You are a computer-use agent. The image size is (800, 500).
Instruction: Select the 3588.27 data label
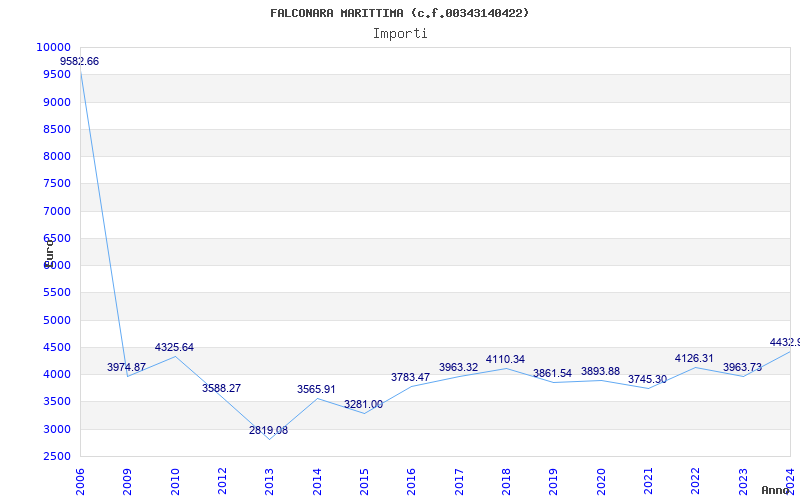221,388
